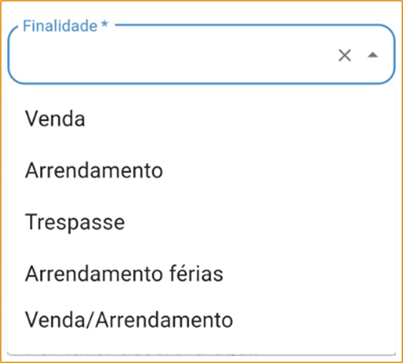Focus the Finalidade input field

(173, 55)
